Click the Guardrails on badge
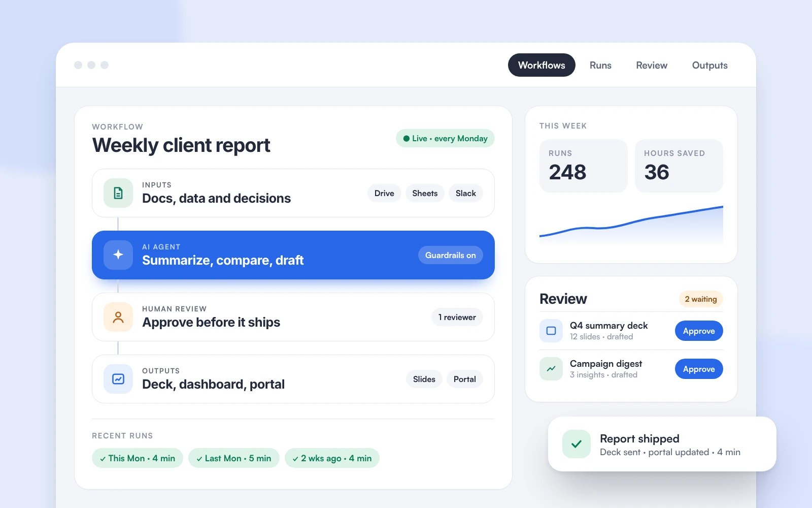The image size is (812, 508). click(451, 255)
